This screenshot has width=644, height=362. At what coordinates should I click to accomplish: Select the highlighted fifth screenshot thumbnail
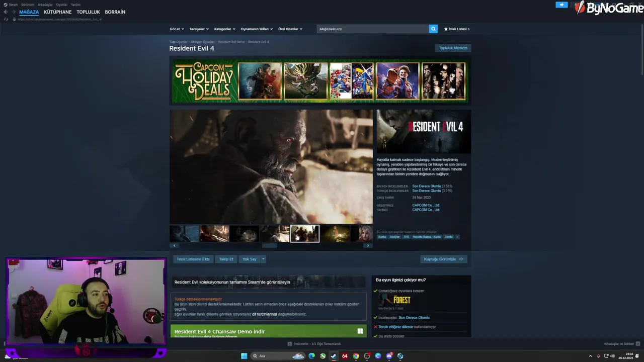(305, 233)
